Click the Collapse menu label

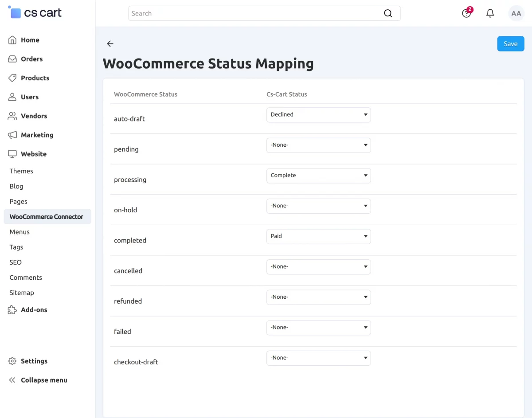tap(44, 380)
